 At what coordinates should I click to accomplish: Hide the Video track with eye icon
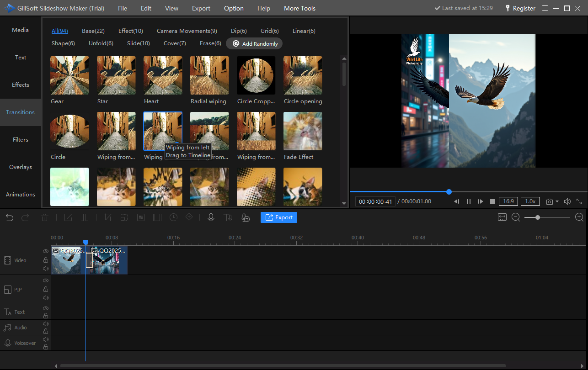[46, 251]
